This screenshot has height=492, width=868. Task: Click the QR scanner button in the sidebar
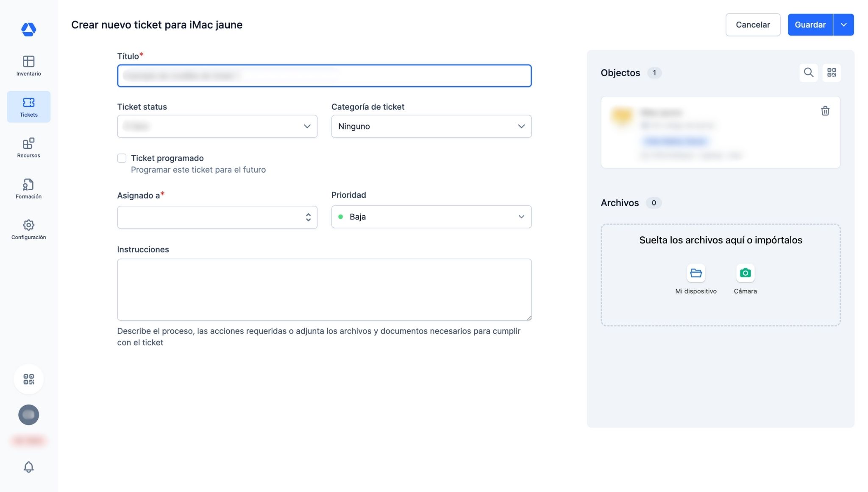pyautogui.click(x=28, y=379)
